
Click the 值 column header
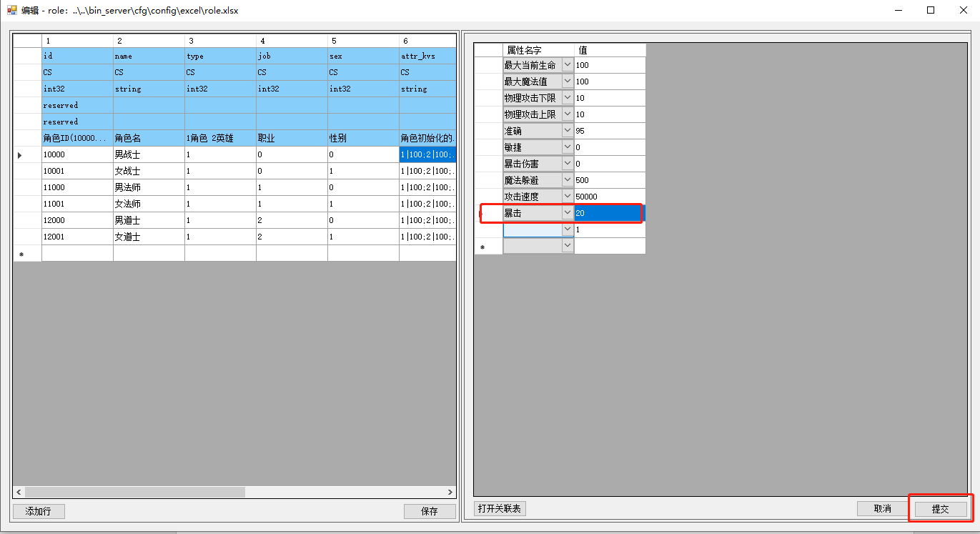tap(609, 50)
